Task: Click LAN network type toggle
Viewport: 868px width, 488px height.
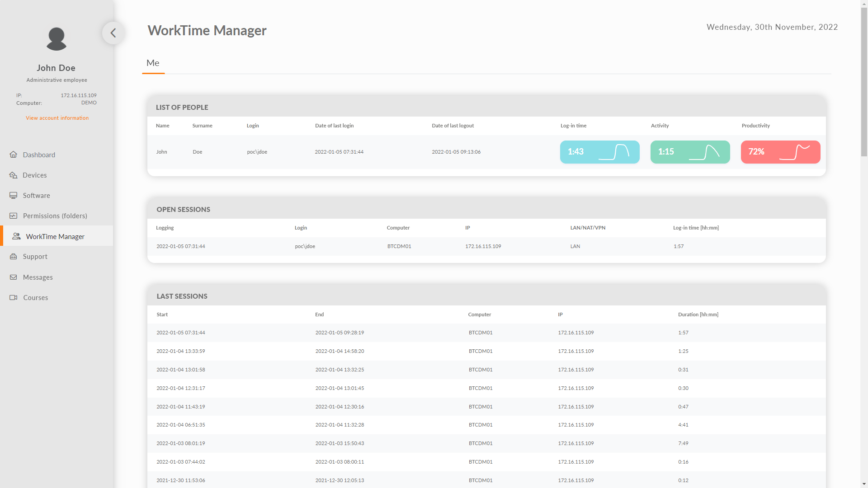Action: coord(575,245)
